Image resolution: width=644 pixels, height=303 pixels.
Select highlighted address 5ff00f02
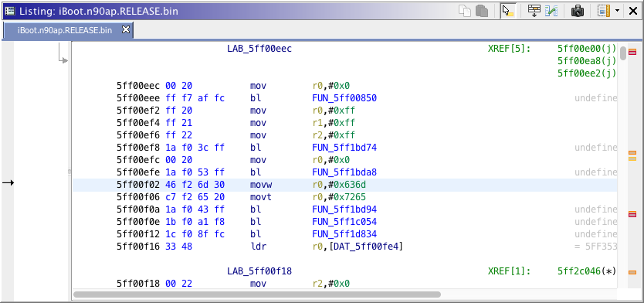point(138,185)
